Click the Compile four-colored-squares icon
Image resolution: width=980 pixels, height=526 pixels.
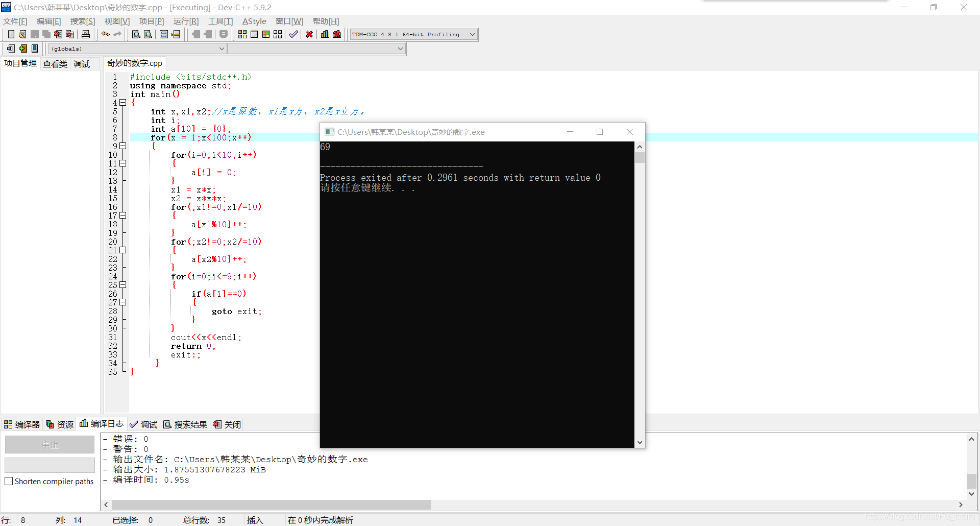pyautogui.click(x=242, y=34)
